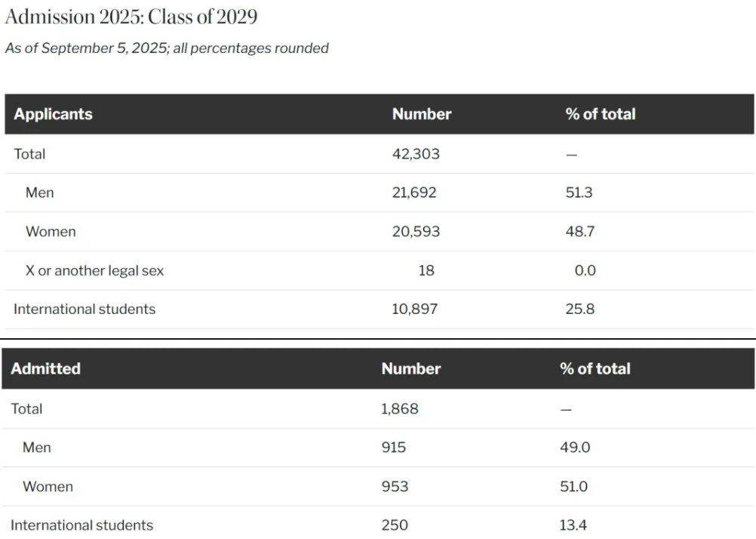The height and width of the screenshot is (539, 756).
Task: Select the value 18 in the Applicants table
Action: tap(426, 270)
